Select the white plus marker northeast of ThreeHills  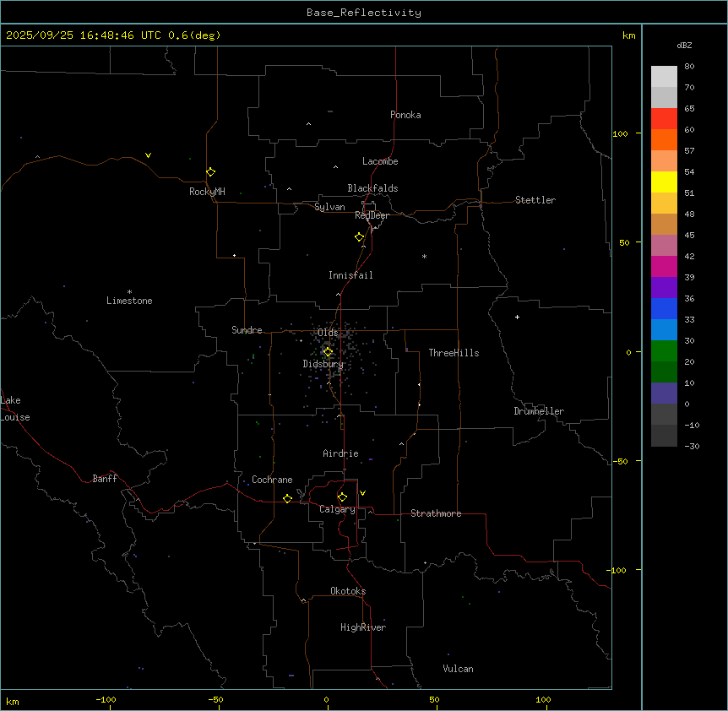tap(517, 317)
